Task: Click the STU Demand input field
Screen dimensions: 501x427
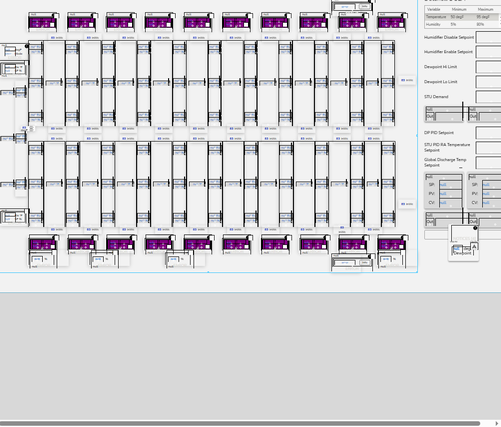Action: coord(488,97)
